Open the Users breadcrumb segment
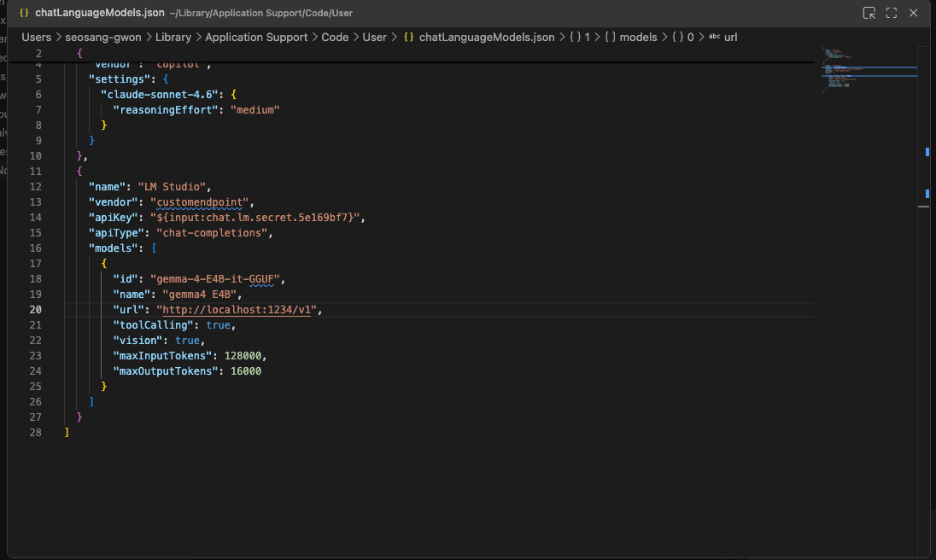The height and width of the screenshot is (560, 936). click(37, 37)
